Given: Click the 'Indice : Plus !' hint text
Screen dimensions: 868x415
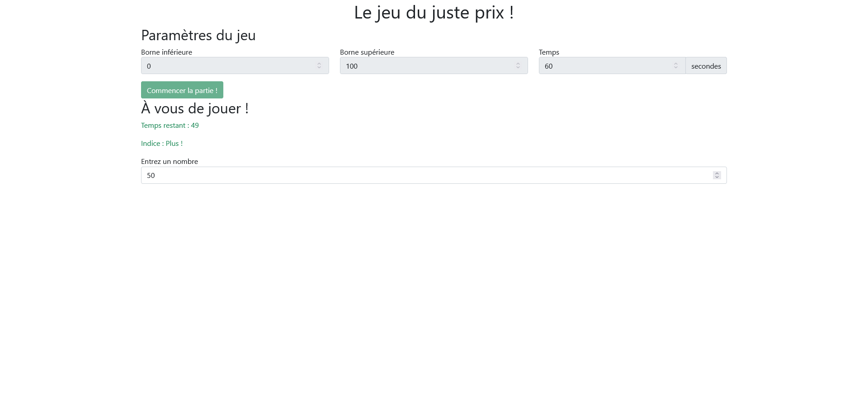Looking at the screenshot, I should pos(162,143).
